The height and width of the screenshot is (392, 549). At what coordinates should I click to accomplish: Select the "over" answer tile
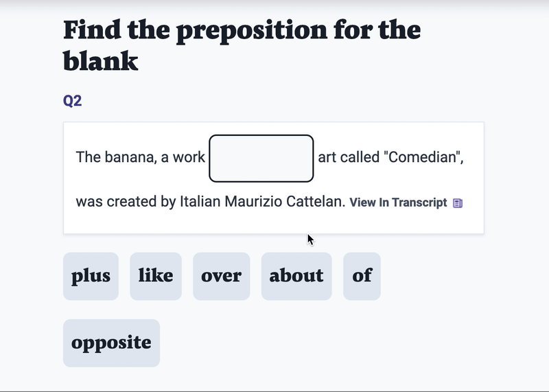click(x=221, y=276)
